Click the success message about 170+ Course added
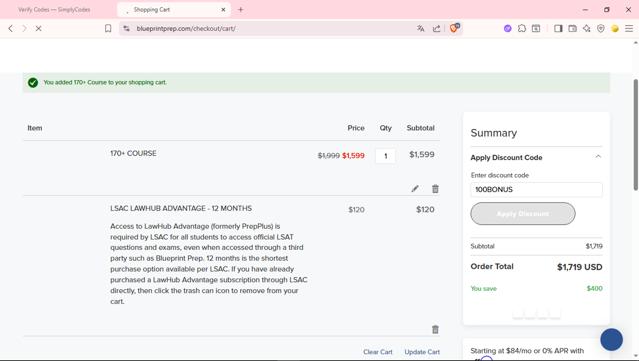Screen dimensions: 639x361 (x=105, y=82)
